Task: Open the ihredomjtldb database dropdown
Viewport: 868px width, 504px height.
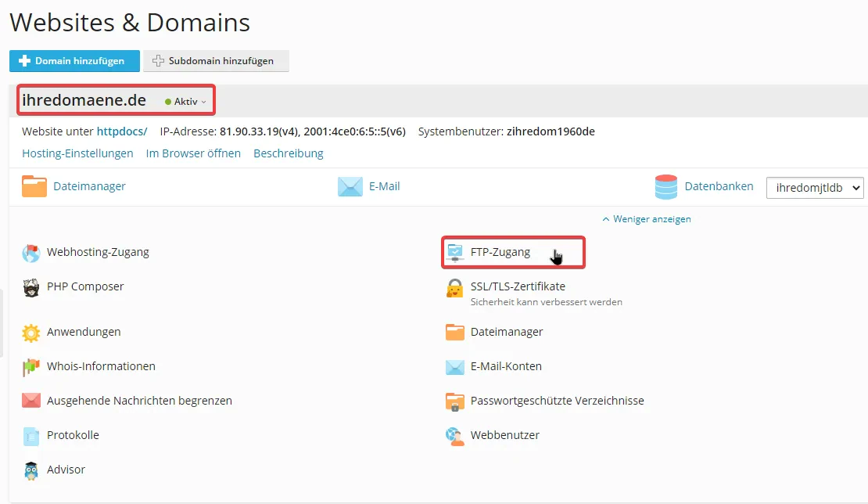Action: (815, 188)
